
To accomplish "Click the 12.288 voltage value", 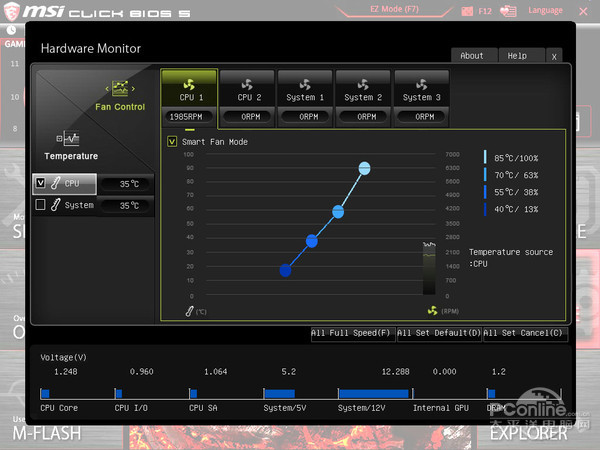I will point(395,372).
